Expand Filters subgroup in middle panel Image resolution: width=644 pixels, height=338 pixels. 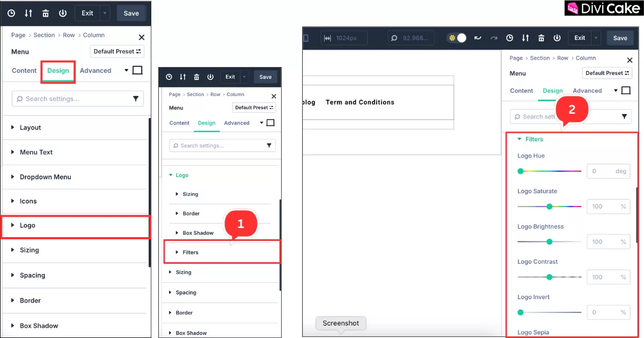pyautogui.click(x=222, y=252)
